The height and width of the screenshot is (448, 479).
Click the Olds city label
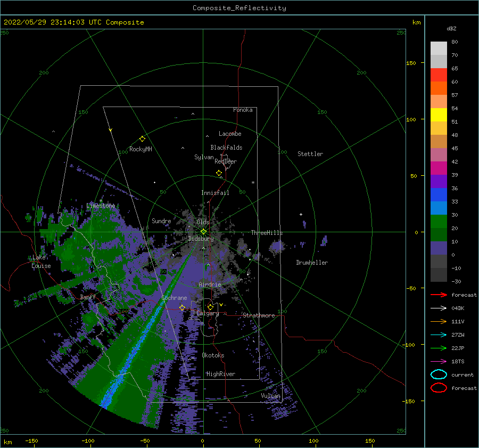click(203, 222)
